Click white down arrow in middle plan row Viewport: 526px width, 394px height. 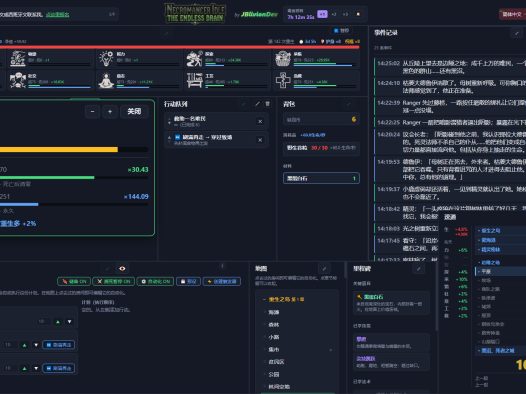36,345
